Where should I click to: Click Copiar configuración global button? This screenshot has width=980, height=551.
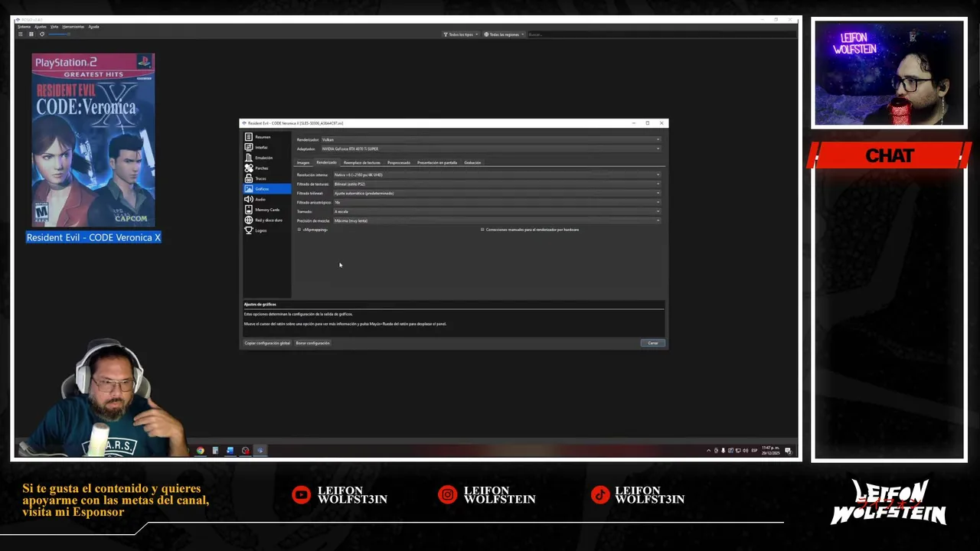click(x=267, y=343)
